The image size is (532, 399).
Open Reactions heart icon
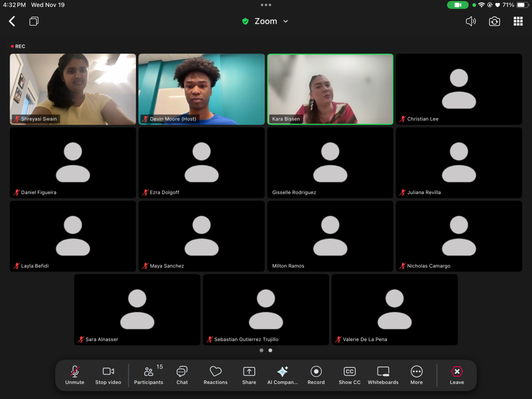pyautogui.click(x=215, y=375)
